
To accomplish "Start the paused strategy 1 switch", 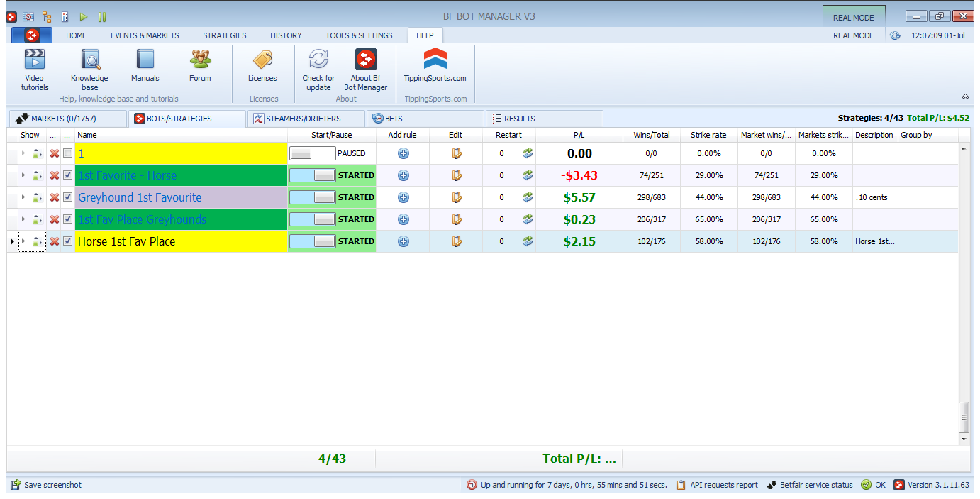I will (x=313, y=153).
